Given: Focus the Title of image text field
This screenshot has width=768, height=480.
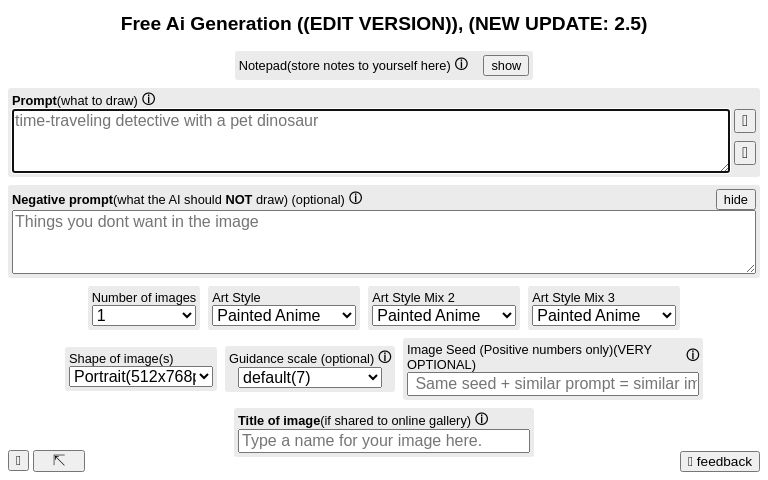Looking at the screenshot, I should click(x=384, y=441).
